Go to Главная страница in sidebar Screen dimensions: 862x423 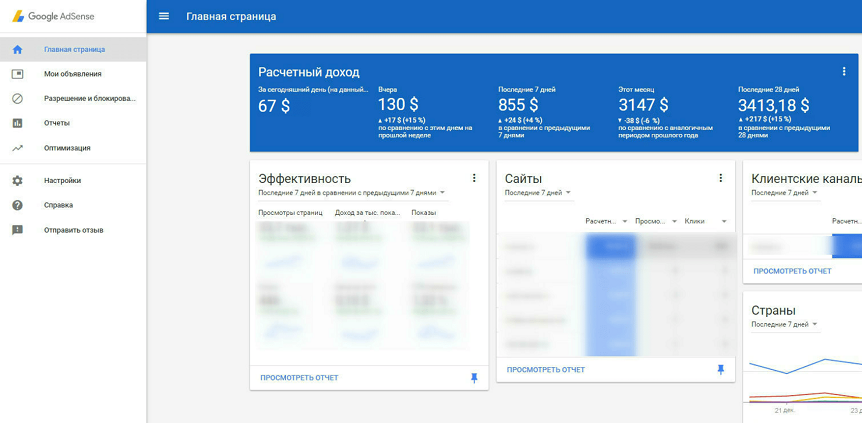pyautogui.click(x=74, y=50)
